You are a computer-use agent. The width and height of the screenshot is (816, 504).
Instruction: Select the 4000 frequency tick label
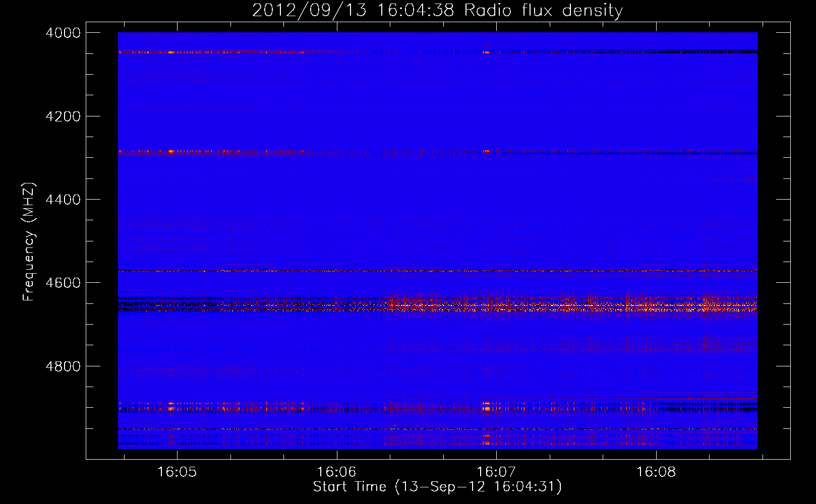(63, 33)
